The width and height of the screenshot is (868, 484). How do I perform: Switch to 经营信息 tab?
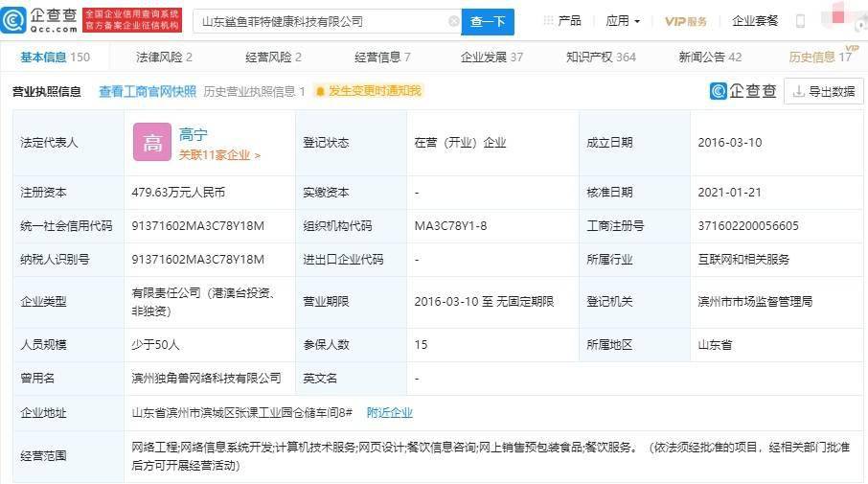pos(382,58)
